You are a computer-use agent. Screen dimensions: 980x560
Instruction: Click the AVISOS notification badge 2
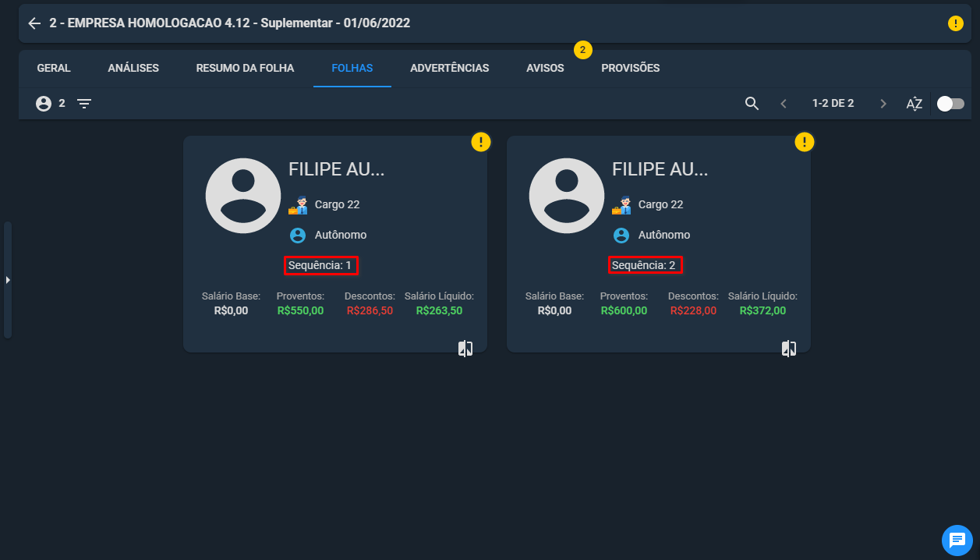[x=582, y=50]
